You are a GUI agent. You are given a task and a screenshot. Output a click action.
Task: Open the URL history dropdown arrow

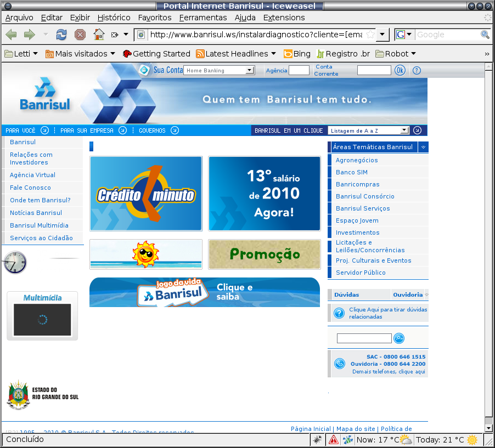coord(382,35)
